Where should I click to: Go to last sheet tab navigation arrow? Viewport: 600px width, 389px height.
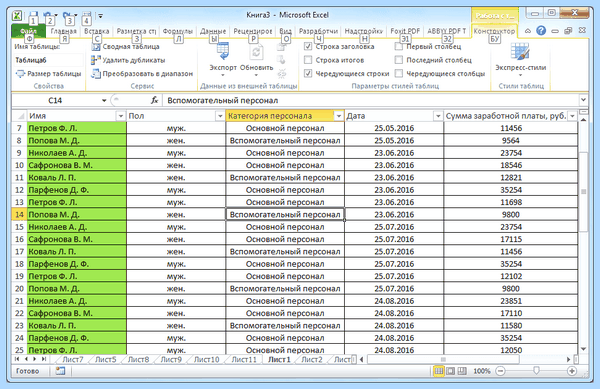(44, 359)
